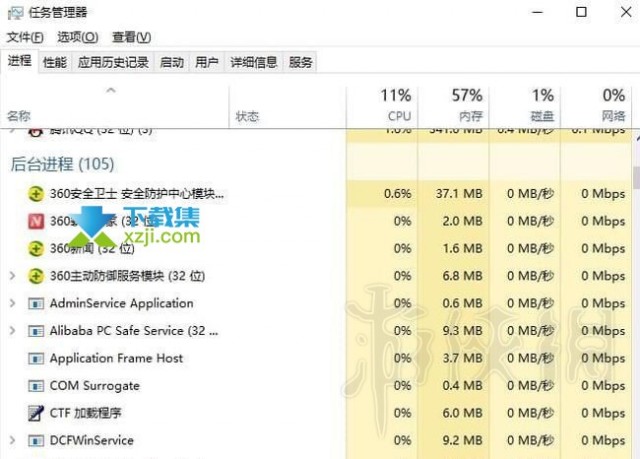The image size is (640, 459).
Task: Select the 360安全卫士 安全防护中心模块 row
Action: click(316, 194)
